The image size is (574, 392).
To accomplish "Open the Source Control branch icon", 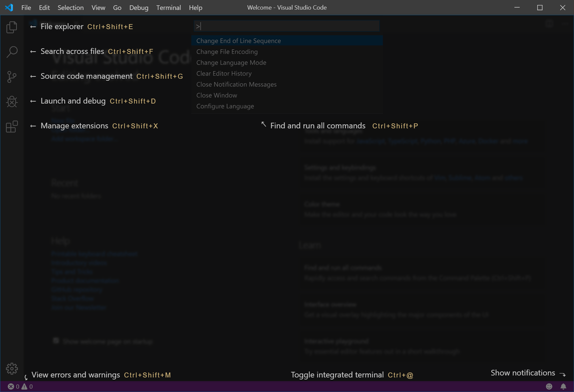I will (x=12, y=76).
